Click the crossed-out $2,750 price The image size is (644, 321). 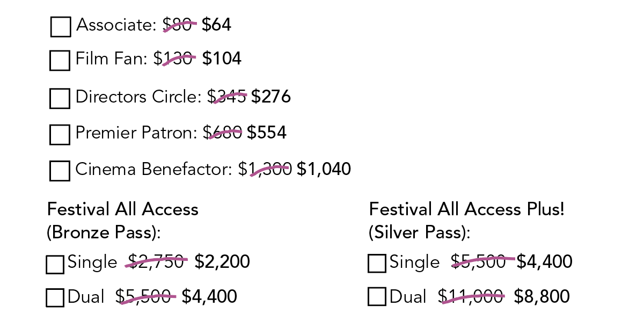156,262
